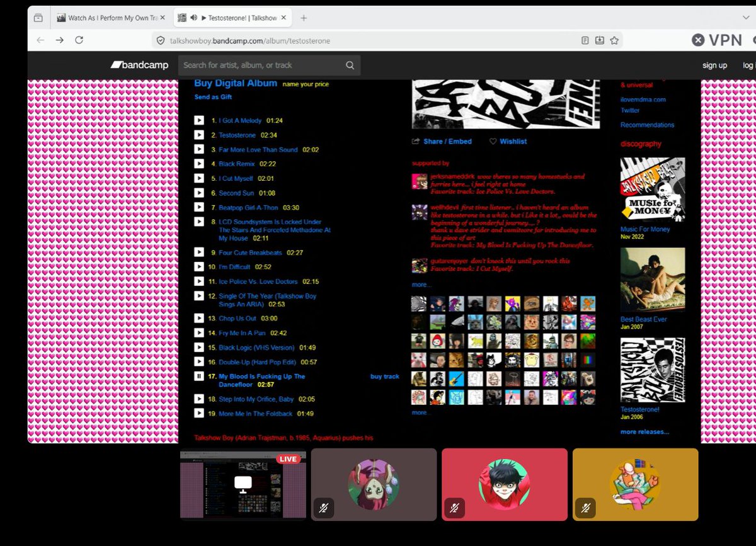This screenshot has width=756, height=546.
Task: Mute audio on the Testosterone! tab
Action: point(193,18)
